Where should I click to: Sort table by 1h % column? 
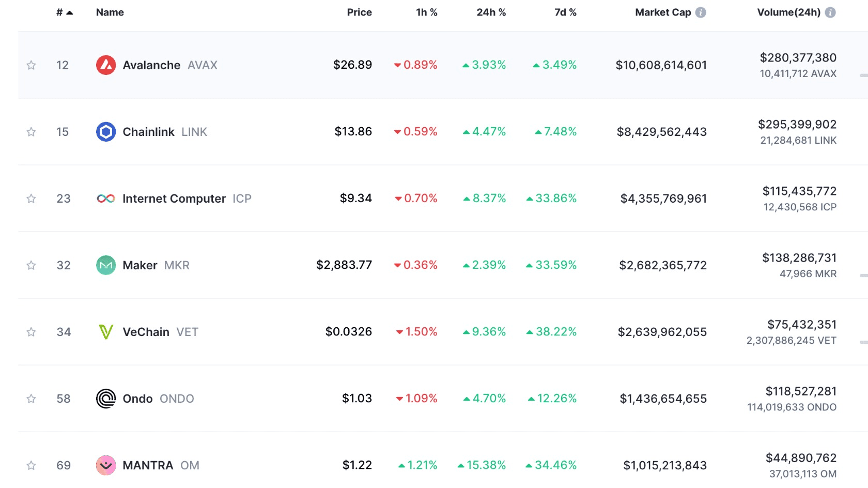click(x=427, y=12)
